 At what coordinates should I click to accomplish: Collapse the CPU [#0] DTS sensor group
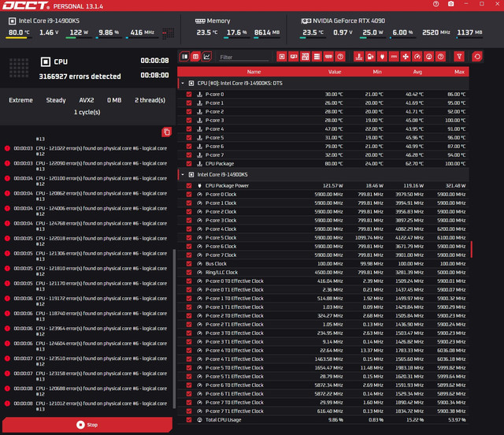pos(183,84)
